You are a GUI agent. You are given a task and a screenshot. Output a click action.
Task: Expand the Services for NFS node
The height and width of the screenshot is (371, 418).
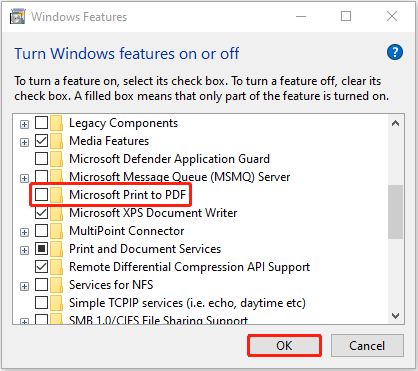[24, 286]
